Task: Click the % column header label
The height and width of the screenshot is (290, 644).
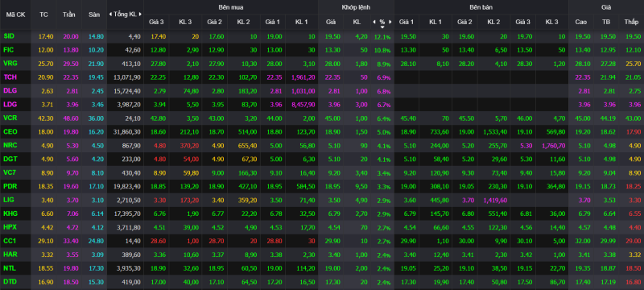Action: (x=382, y=22)
